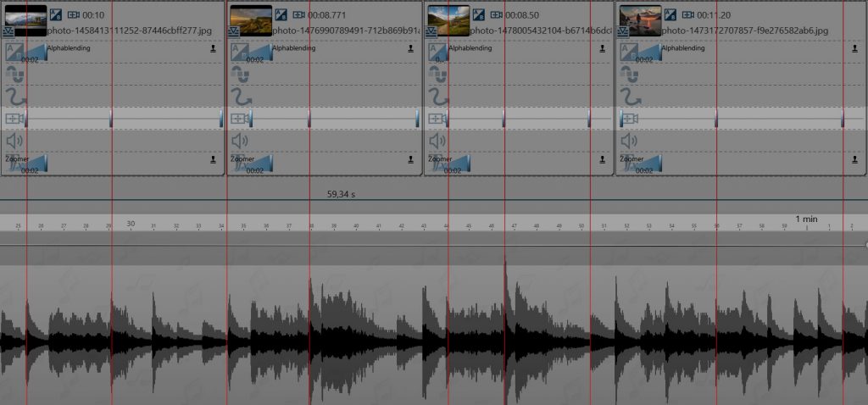Click the camera pan icon in the 00:08.771 clip
868x405 pixels.
point(239,119)
